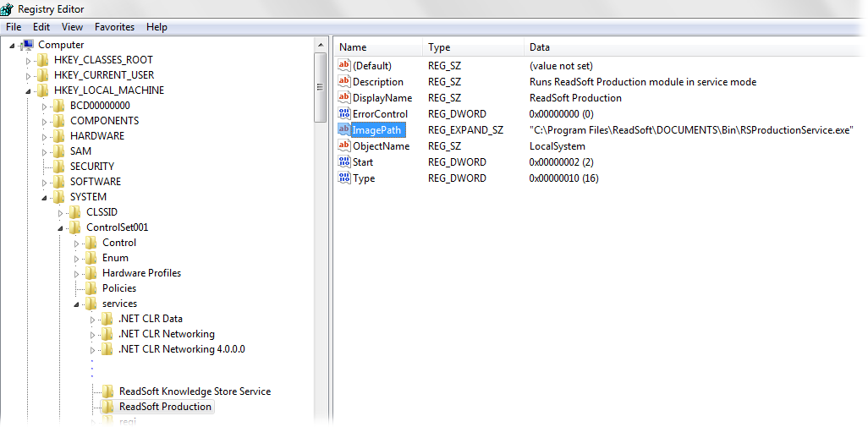The image size is (868, 427).
Task: Click the Start DWORD value icon
Action: point(343,161)
